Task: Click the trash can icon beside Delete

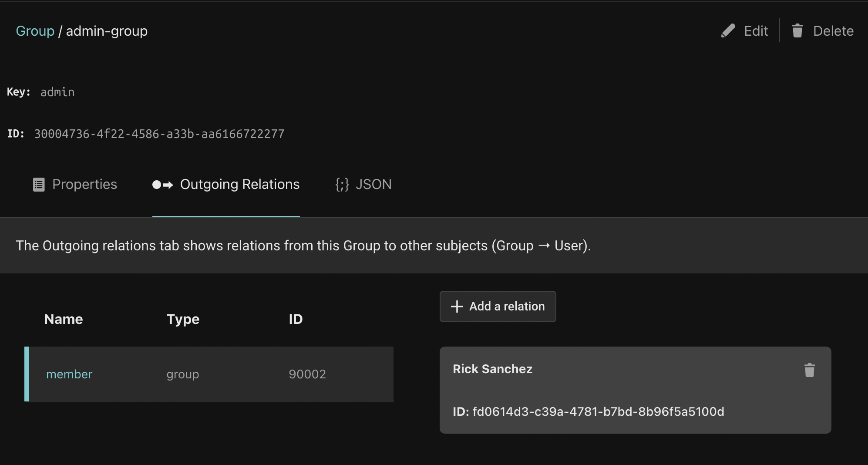Action: tap(797, 31)
